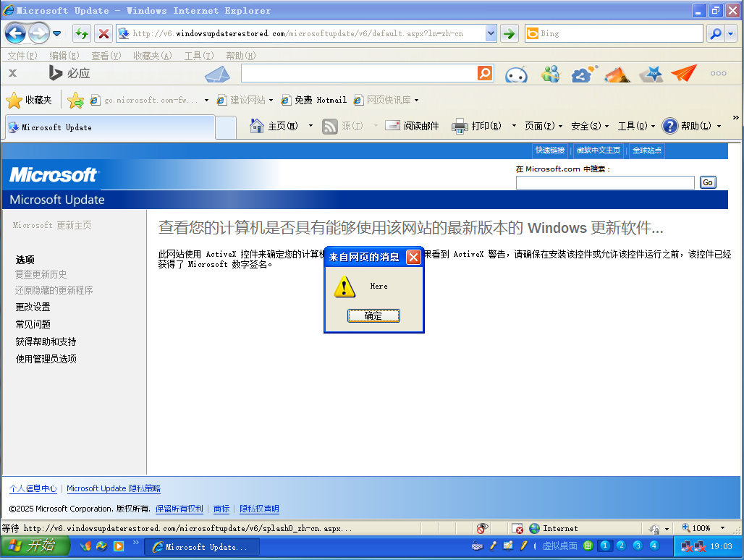Open the round-face robot icon on Bing bar
This screenshot has width=744, height=560.
516,74
